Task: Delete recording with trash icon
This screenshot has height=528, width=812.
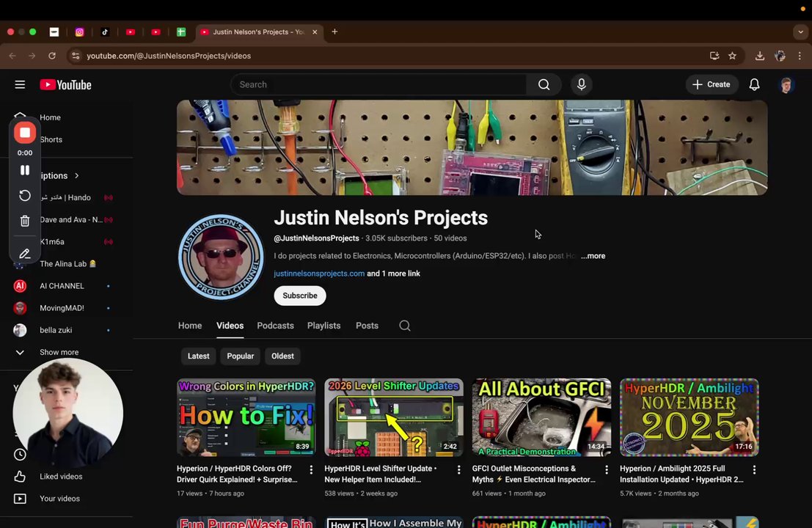Action: [25, 221]
